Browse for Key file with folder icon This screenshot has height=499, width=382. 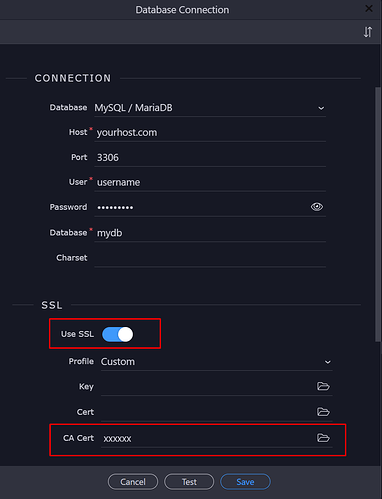click(x=323, y=386)
